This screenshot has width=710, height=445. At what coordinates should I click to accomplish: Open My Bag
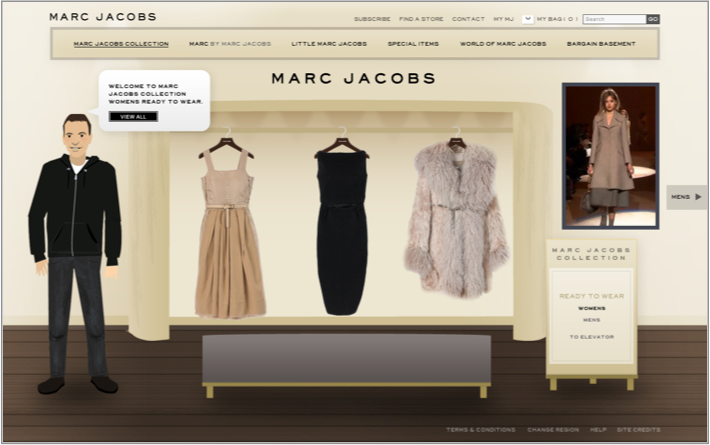point(557,19)
